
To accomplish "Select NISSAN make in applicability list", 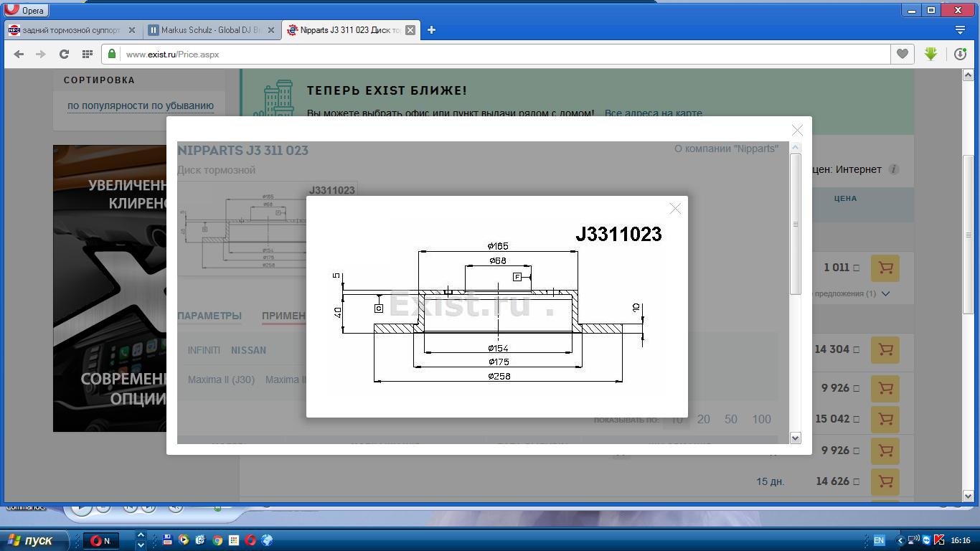I will 248,350.
